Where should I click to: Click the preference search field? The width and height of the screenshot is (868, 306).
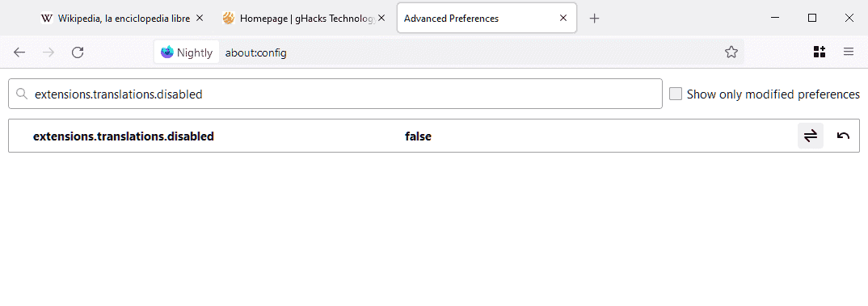tap(335, 94)
